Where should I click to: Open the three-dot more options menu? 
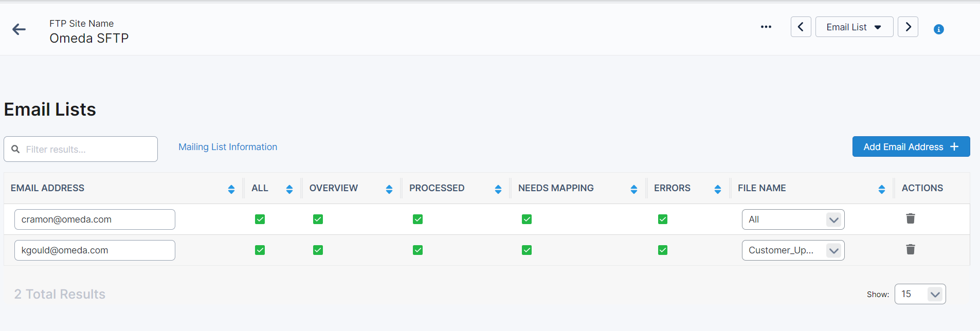coord(766,27)
